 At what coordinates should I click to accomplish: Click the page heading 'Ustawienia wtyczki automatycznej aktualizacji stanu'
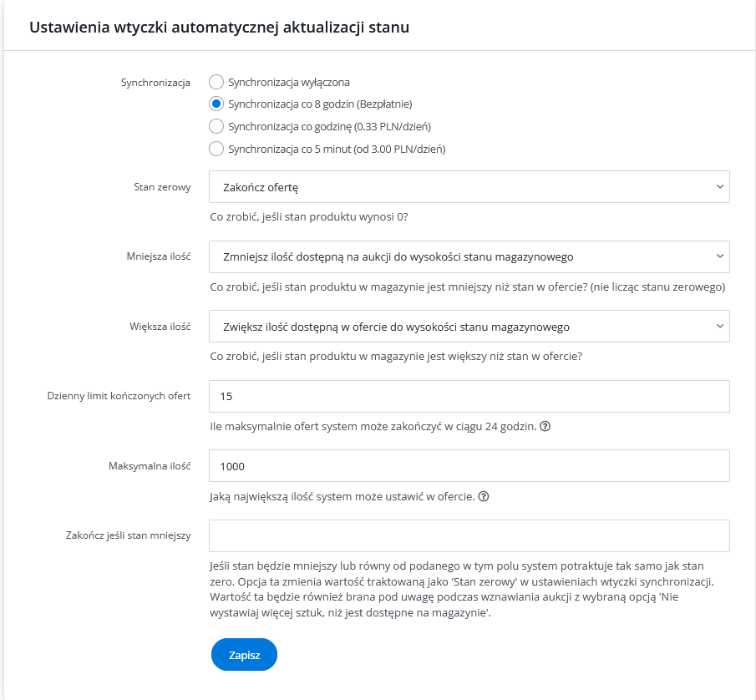coord(220,28)
